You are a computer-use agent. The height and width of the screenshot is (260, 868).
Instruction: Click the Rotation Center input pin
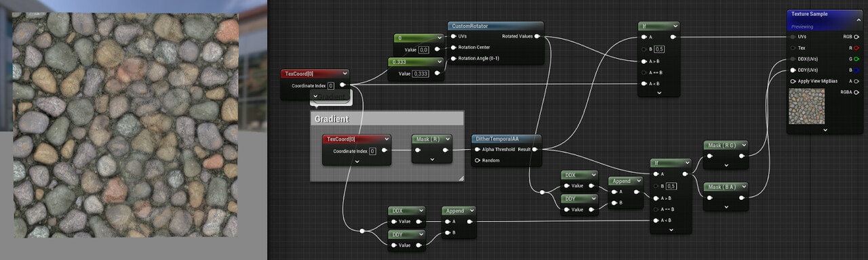(454, 47)
